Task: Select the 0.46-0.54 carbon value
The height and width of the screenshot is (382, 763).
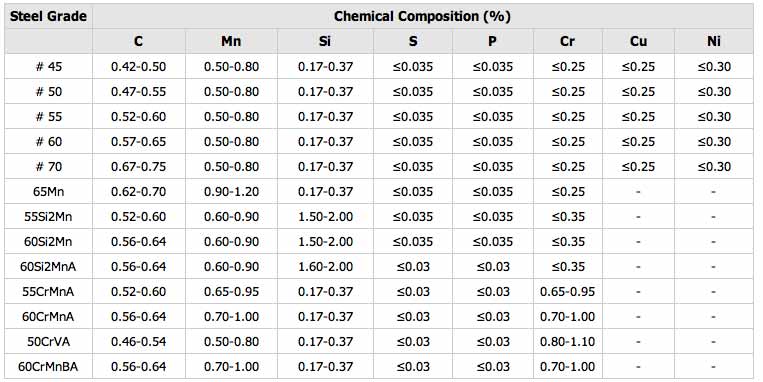Action: (139, 342)
